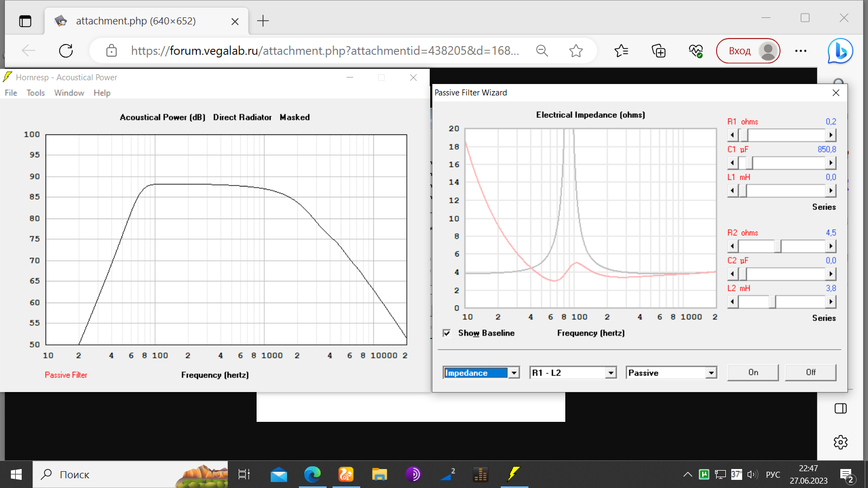Viewport: 868px width, 488px height.
Task: Open the Windows Start menu
Action: [x=16, y=474]
